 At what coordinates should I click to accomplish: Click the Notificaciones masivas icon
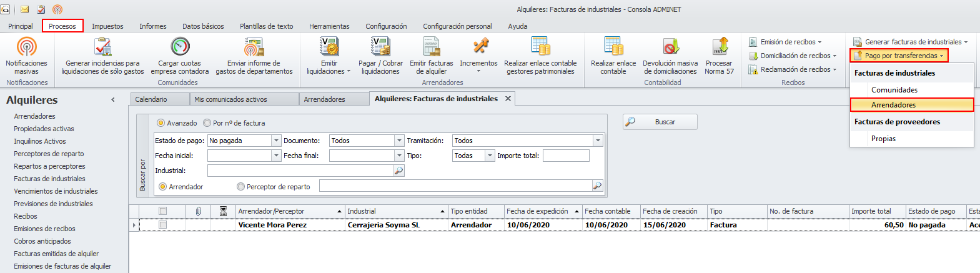(x=26, y=47)
